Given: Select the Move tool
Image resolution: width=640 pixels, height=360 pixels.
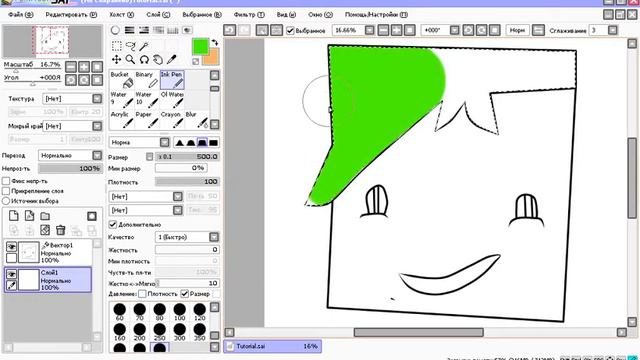Looking at the screenshot, I should click(117, 60).
